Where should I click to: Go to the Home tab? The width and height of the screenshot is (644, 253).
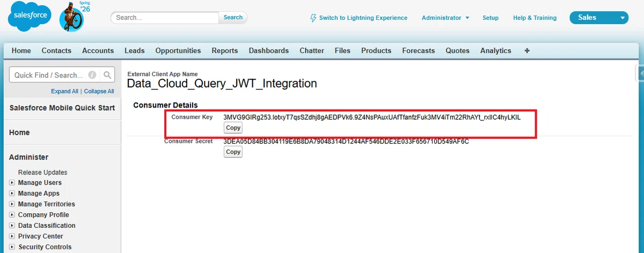pos(21,50)
